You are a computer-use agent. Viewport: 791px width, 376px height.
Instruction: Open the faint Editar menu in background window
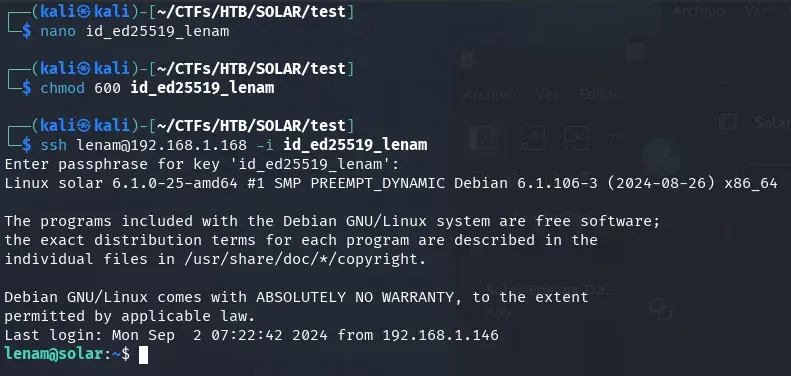[x=598, y=94]
